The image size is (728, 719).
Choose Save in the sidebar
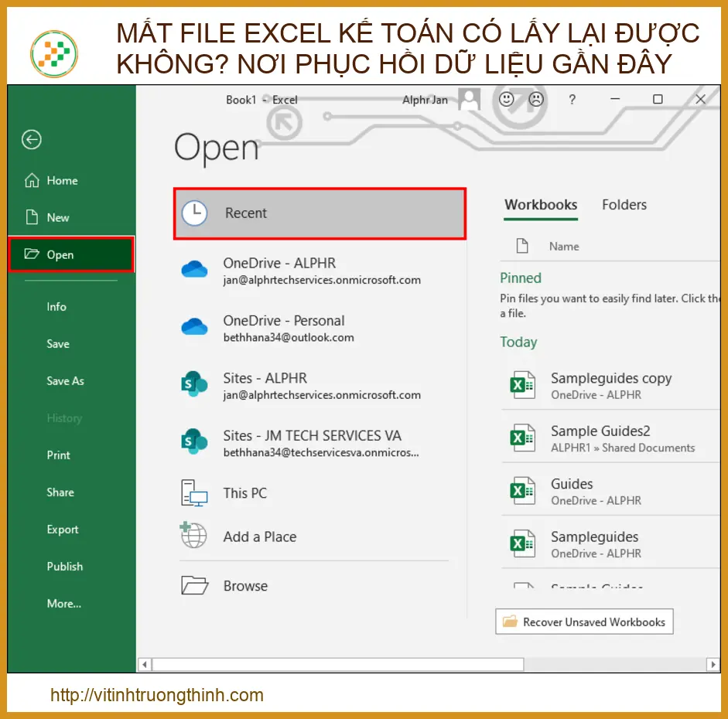(58, 344)
